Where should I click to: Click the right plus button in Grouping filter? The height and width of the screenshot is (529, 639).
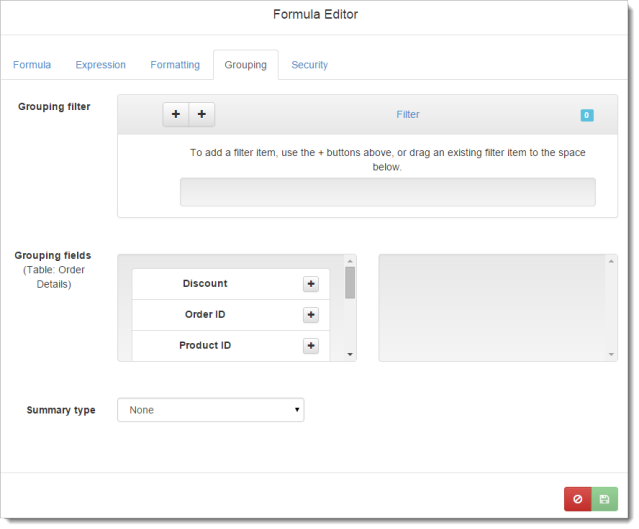[202, 115]
